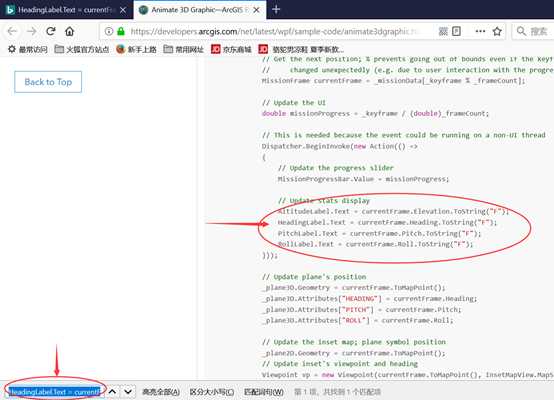Jump to previous find match arrow
This screenshot has height=400, width=554.
pos(112,392)
